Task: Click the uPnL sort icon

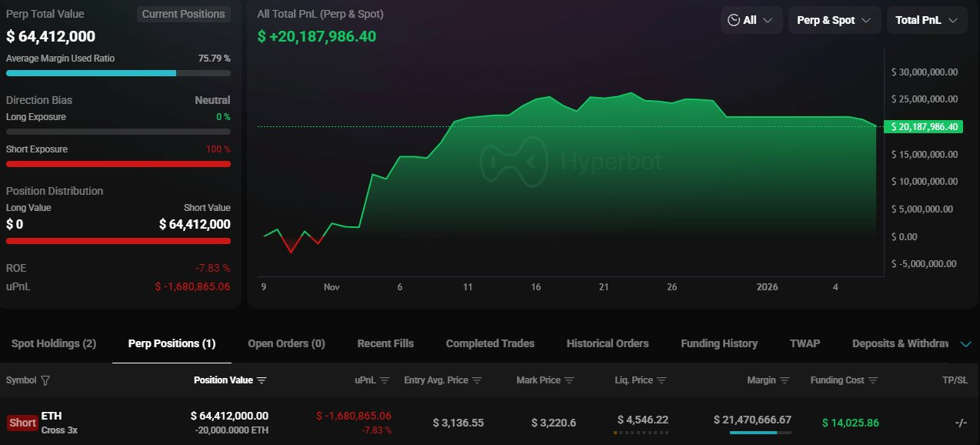Action: point(385,380)
